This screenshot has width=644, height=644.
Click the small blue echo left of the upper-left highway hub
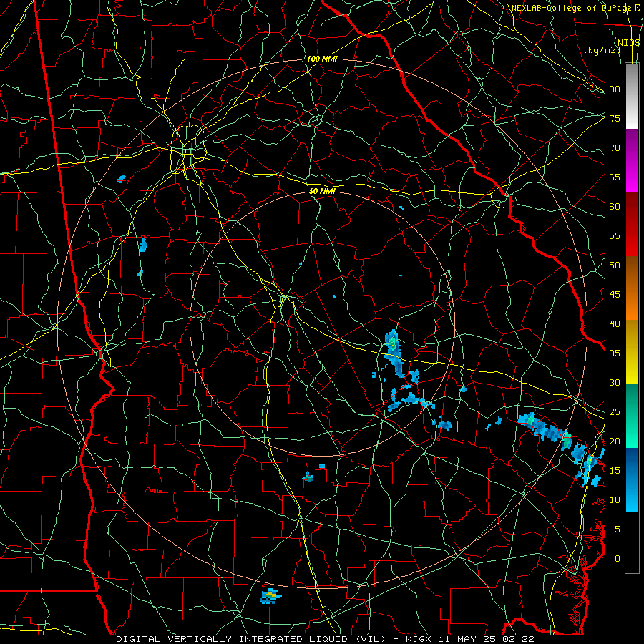pos(121,179)
